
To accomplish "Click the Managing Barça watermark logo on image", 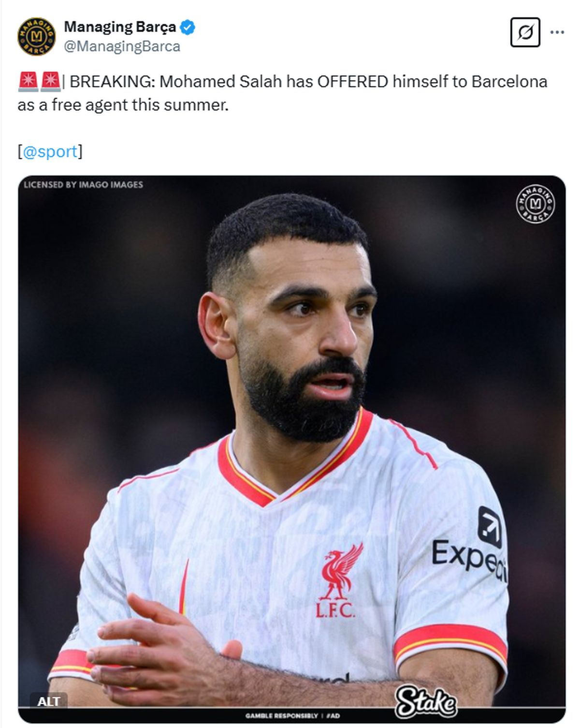I will pos(535,204).
